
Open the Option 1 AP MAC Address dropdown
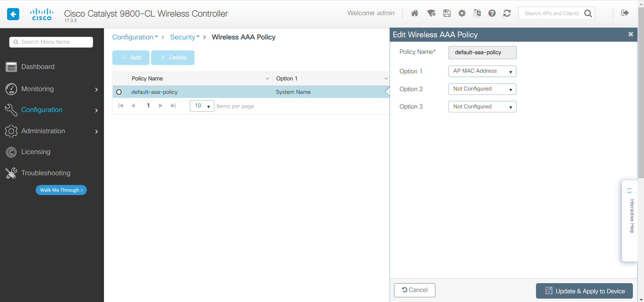[x=482, y=71]
